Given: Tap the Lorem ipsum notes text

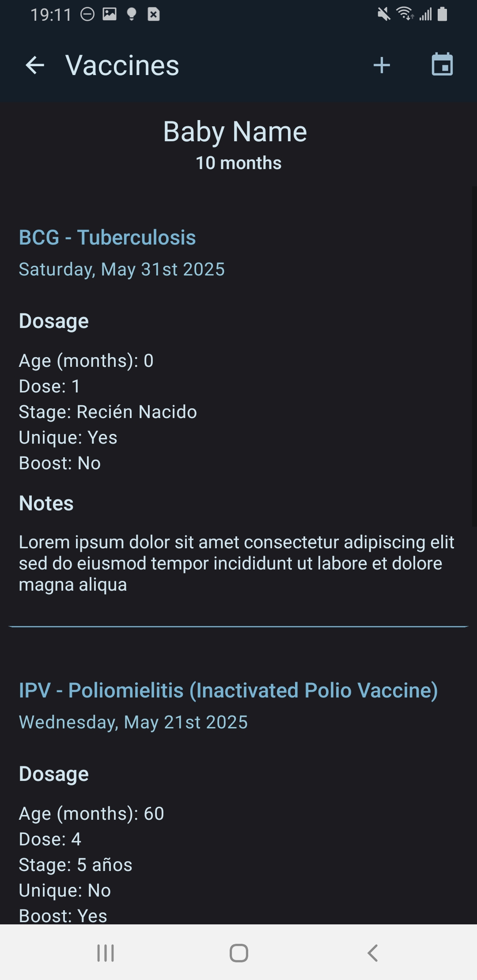Looking at the screenshot, I should coord(236,563).
